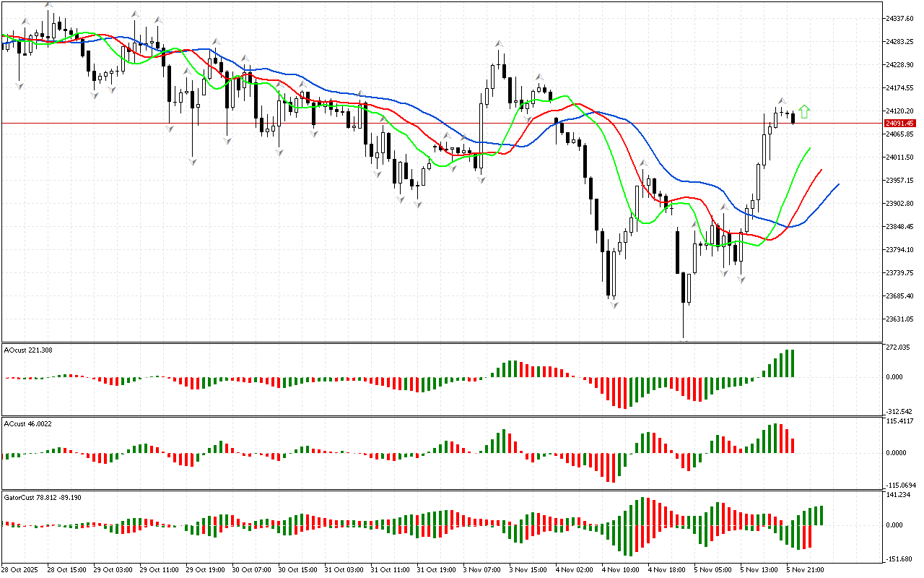The height and width of the screenshot is (578, 924).
Task: Select the first down fractal at chart's left edge
Action: (19, 86)
